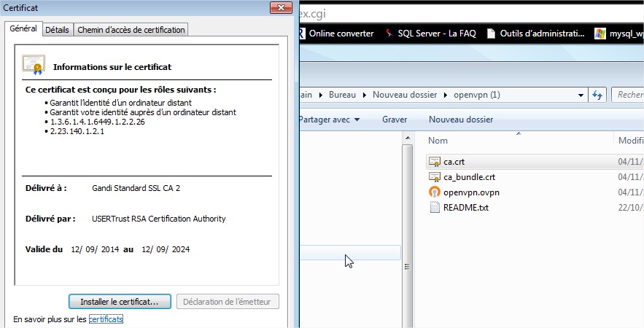Click the Outils d'administration bookmark page icon

point(491,34)
